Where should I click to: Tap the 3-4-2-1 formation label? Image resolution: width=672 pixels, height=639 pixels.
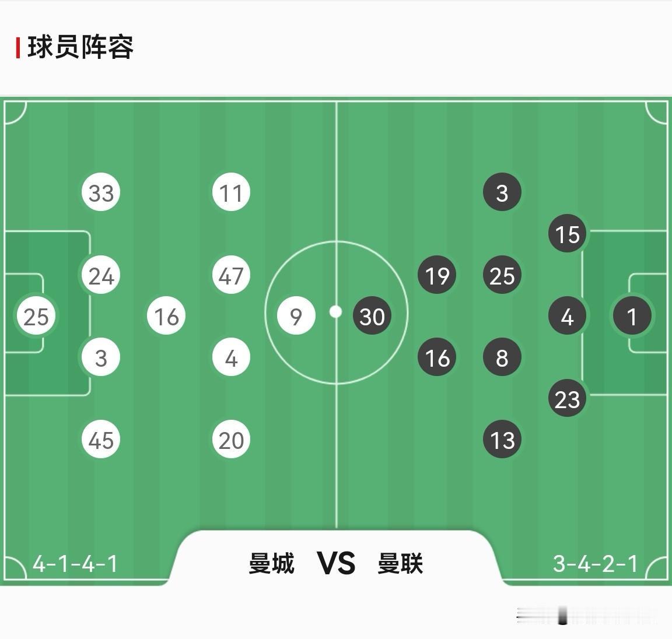pyautogui.click(x=596, y=564)
